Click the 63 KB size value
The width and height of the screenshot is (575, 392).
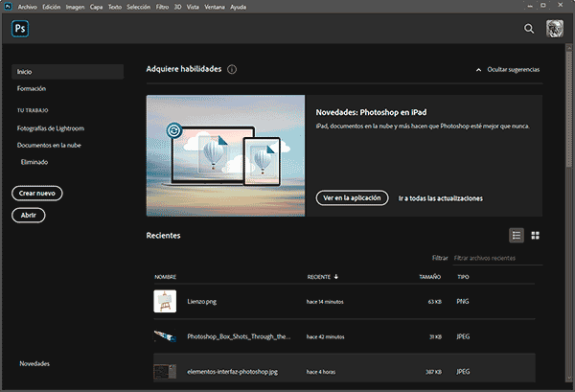point(435,302)
